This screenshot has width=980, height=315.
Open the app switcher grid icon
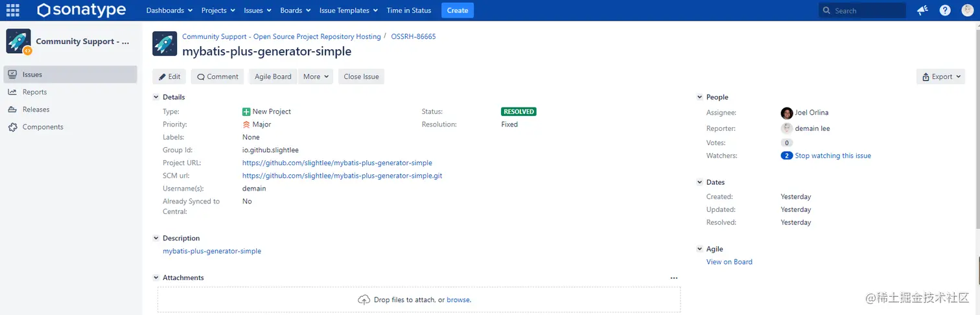[12, 10]
